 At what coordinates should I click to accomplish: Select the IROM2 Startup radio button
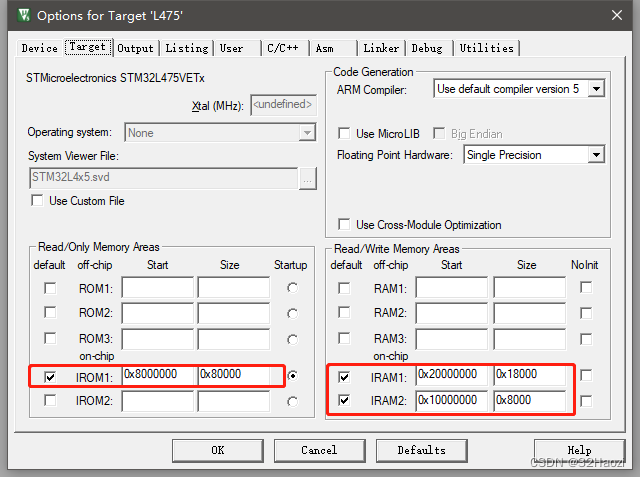[x=292, y=402]
